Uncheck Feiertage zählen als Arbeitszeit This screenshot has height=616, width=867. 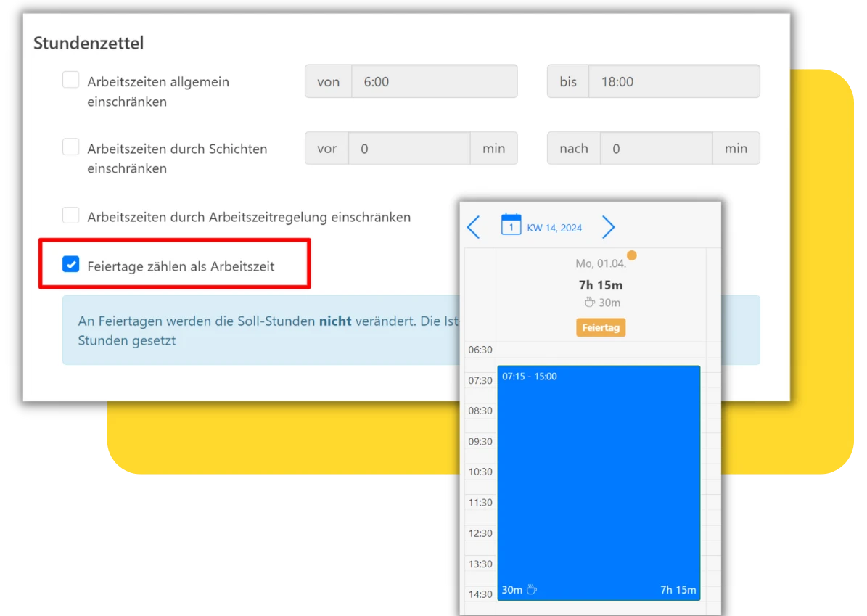tap(71, 264)
